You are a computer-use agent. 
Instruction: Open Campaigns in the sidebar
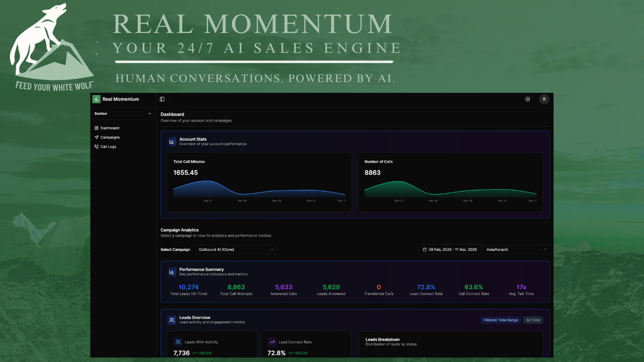coord(107,138)
